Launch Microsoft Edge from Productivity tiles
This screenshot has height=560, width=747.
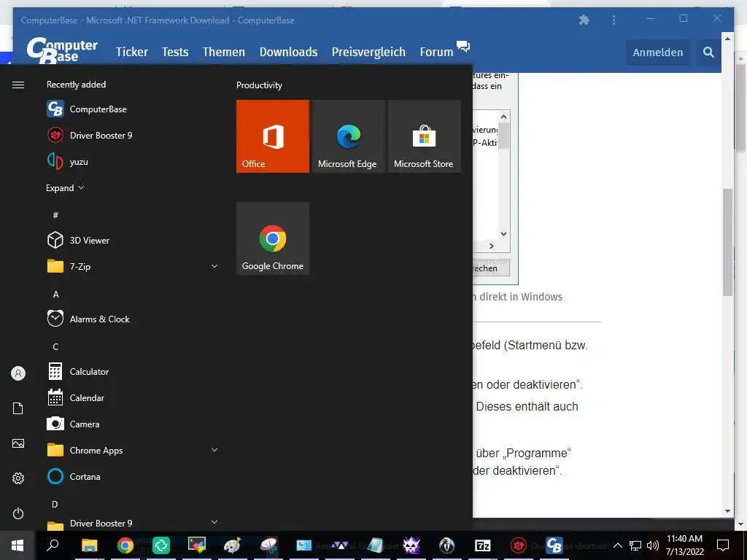pos(348,136)
